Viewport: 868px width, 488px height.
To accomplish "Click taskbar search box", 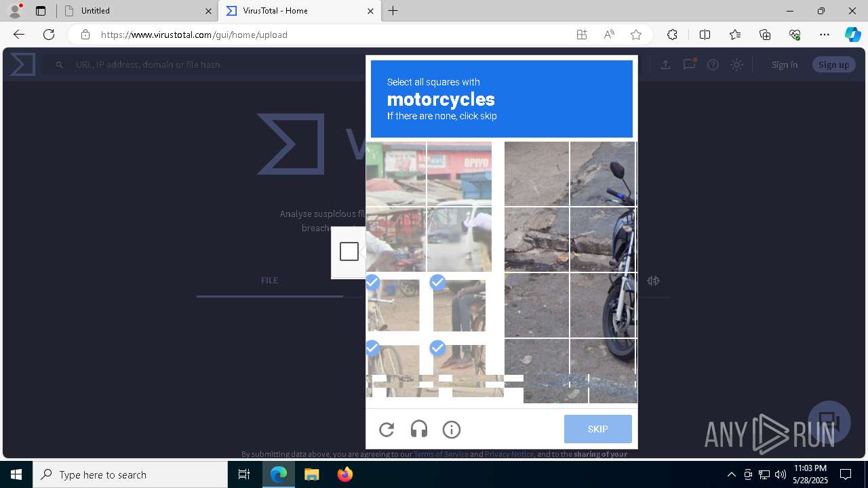I will tap(130, 474).
